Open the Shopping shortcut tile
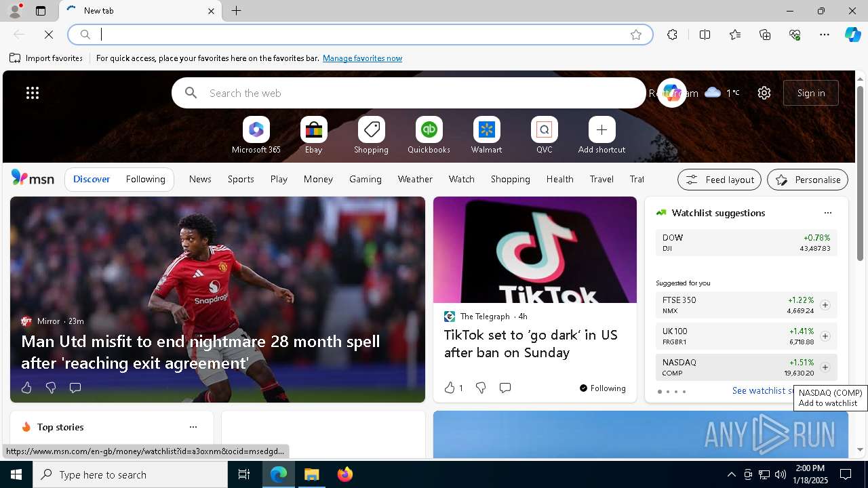This screenshot has width=868, height=488. click(x=372, y=136)
